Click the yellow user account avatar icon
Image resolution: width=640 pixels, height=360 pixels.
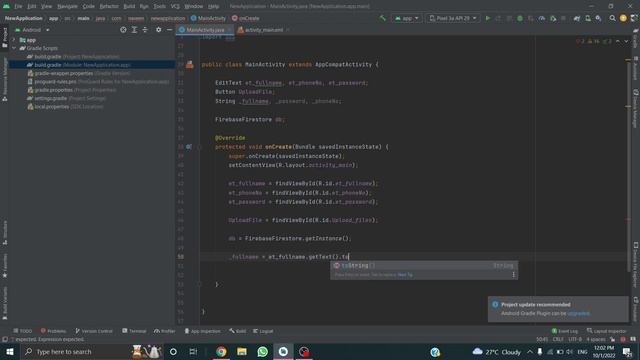tap(623, 18)
